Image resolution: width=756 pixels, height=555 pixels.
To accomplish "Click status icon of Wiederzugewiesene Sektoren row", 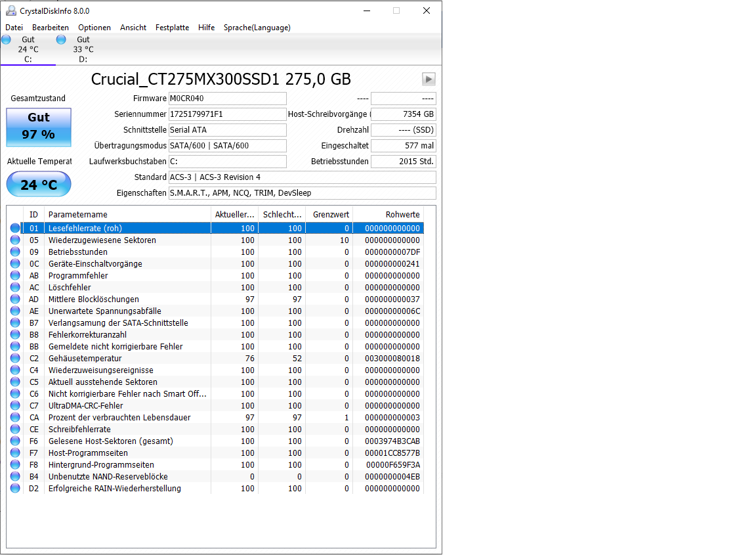I will click(15, 240).
